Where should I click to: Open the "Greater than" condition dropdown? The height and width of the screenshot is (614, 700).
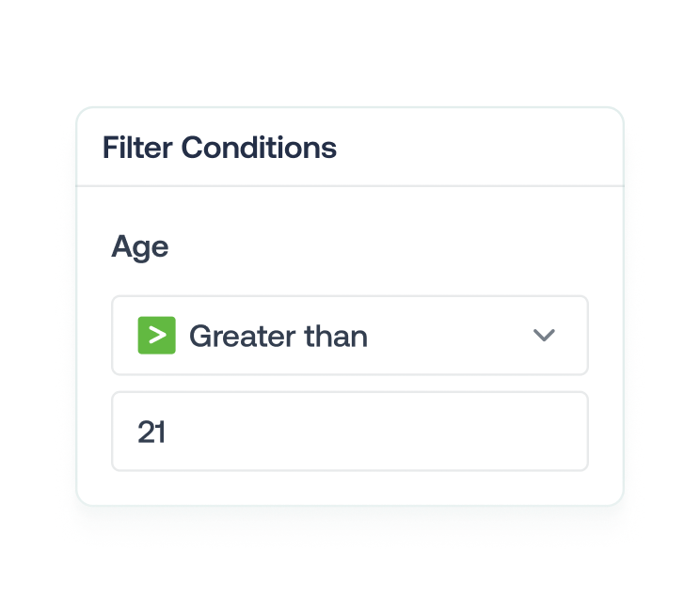click(350, 336)
